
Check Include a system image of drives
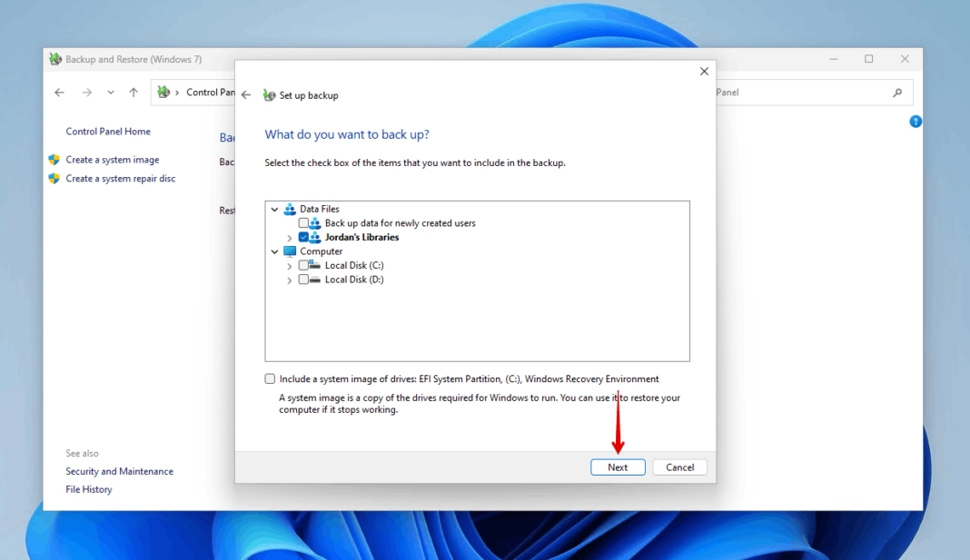270,378
